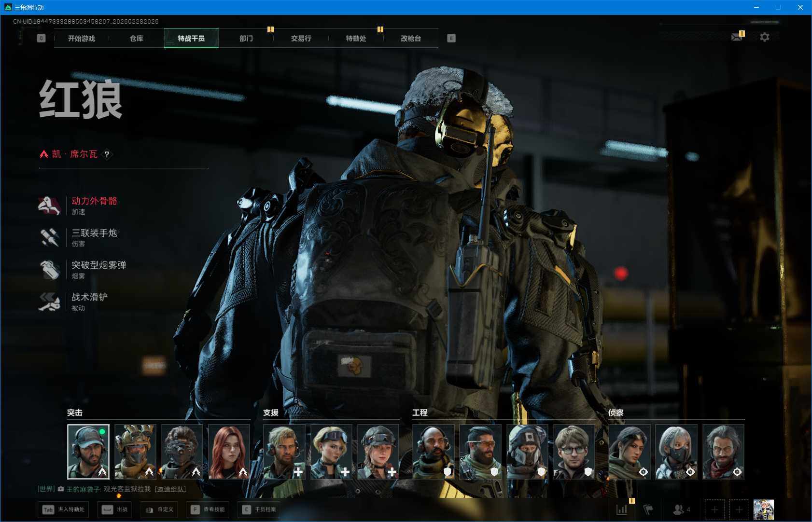This screenshot has height=522, width=812.
Task: Select the support operator with dark cap and braids
Action: coord(378,452)
